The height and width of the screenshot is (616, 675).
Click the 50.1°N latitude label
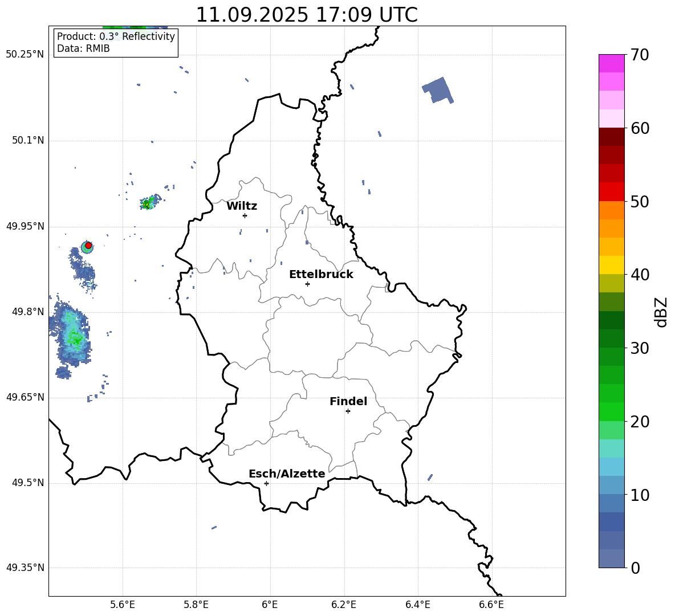[x=28, y=141]
